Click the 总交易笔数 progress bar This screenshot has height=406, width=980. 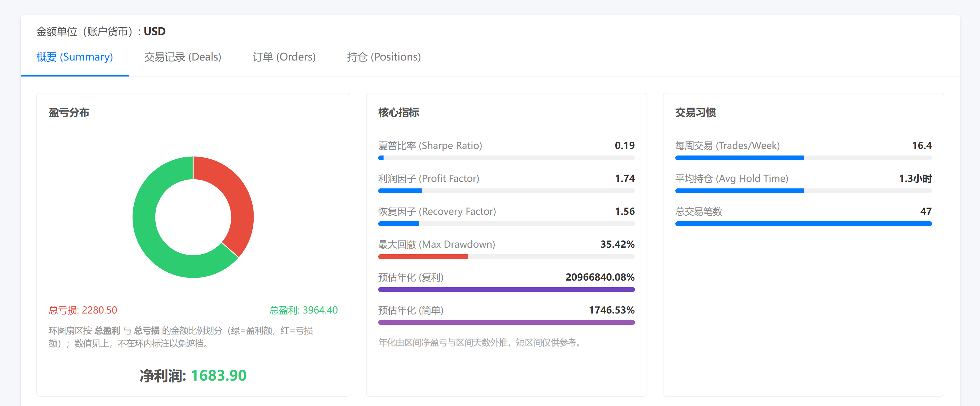click(x=803, y=224)
